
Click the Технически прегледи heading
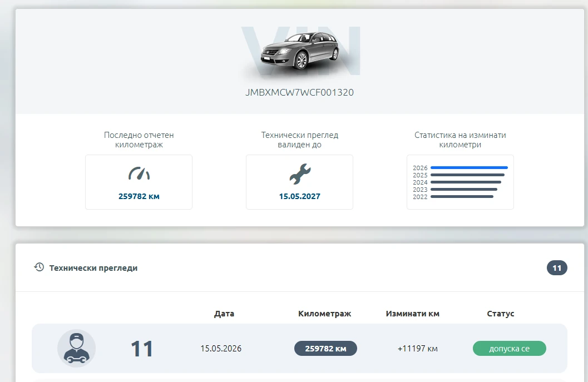tap(93, 268)
